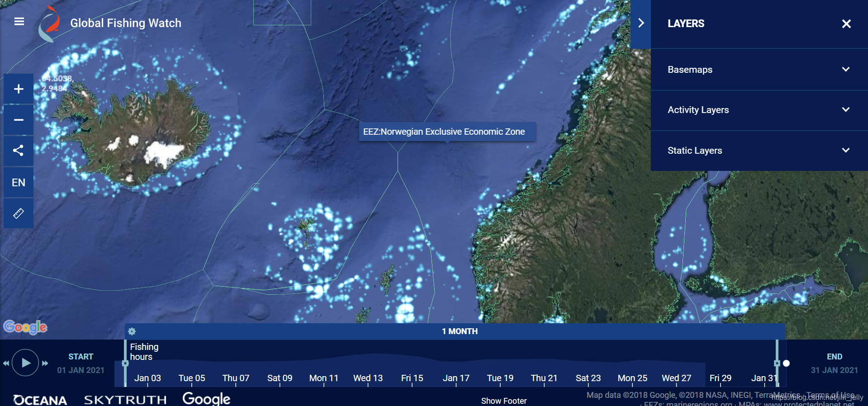The height and width of the screenshot is (406, 868).
Task: Zoom out of the map
Action: click(19, 120)
